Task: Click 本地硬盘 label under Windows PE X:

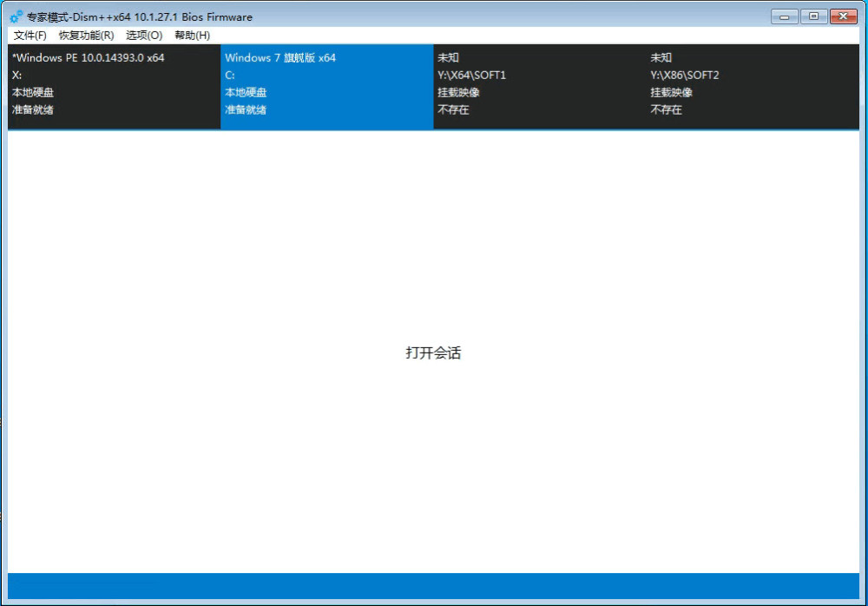Action: click(x=33, y=93)
